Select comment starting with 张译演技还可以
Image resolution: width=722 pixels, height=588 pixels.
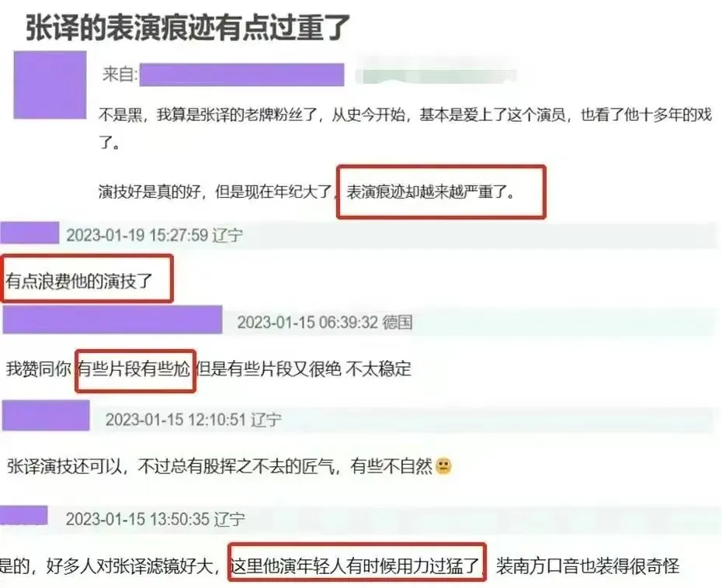[x=229, y=466]
